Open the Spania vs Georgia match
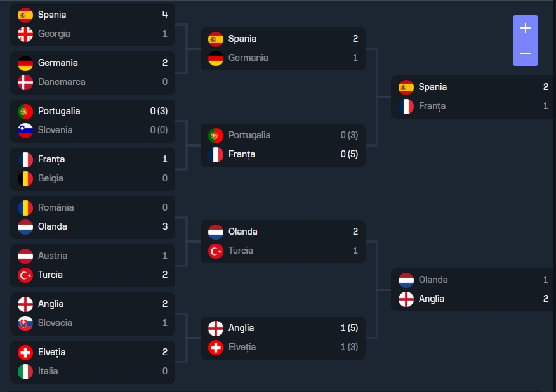556x392 pixels. [x=93, y=24]
